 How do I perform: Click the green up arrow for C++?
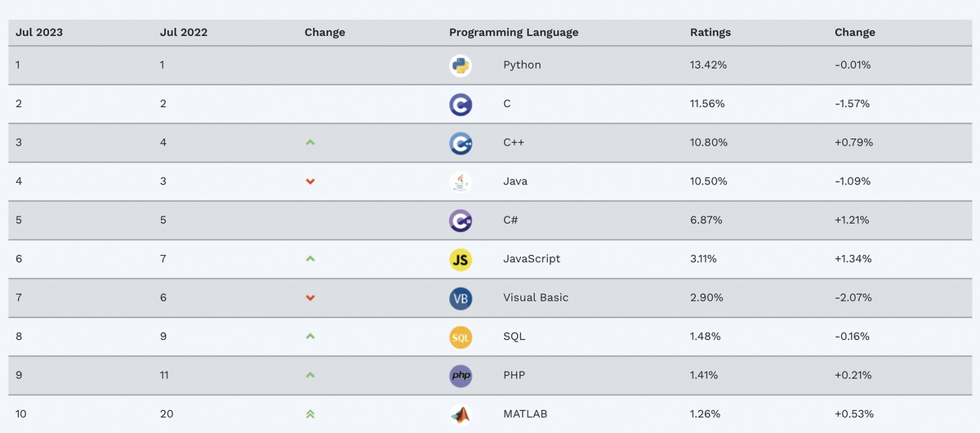click(310, 143)
